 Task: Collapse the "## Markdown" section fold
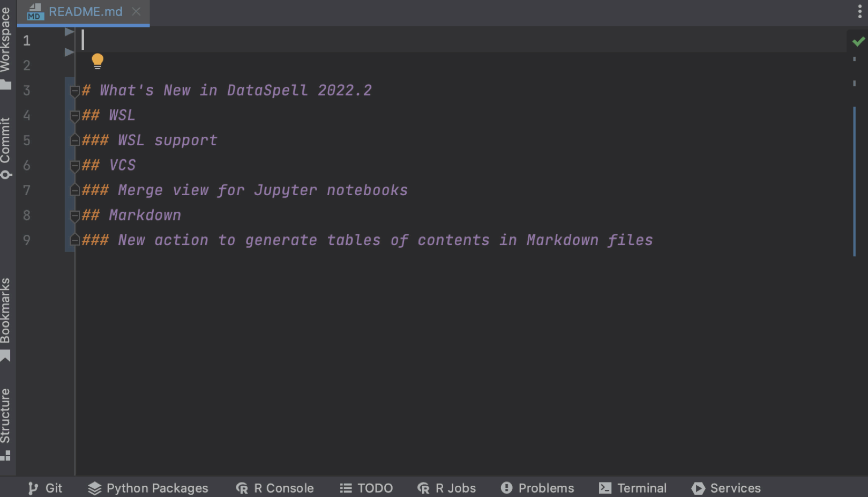coord(75,216)
